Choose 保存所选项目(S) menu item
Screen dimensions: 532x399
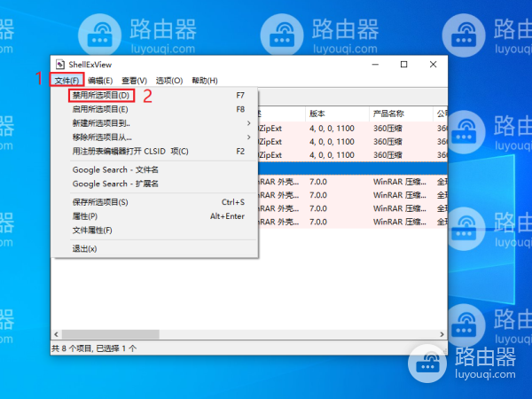click(156, 202)
